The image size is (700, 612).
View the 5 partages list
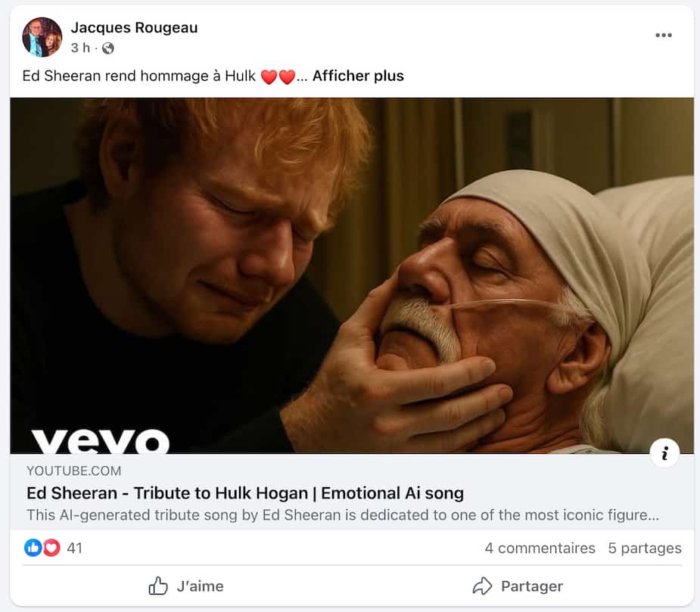pos(645,548)
